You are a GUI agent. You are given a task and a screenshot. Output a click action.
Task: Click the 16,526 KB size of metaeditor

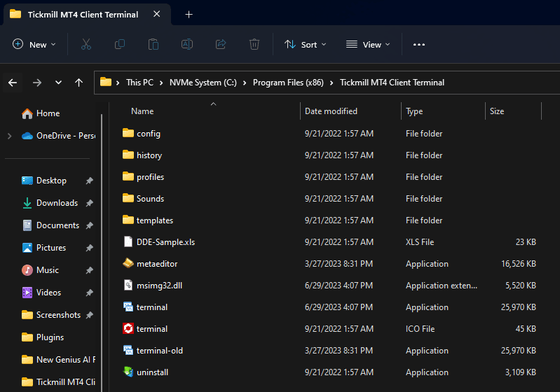(518, 264)
